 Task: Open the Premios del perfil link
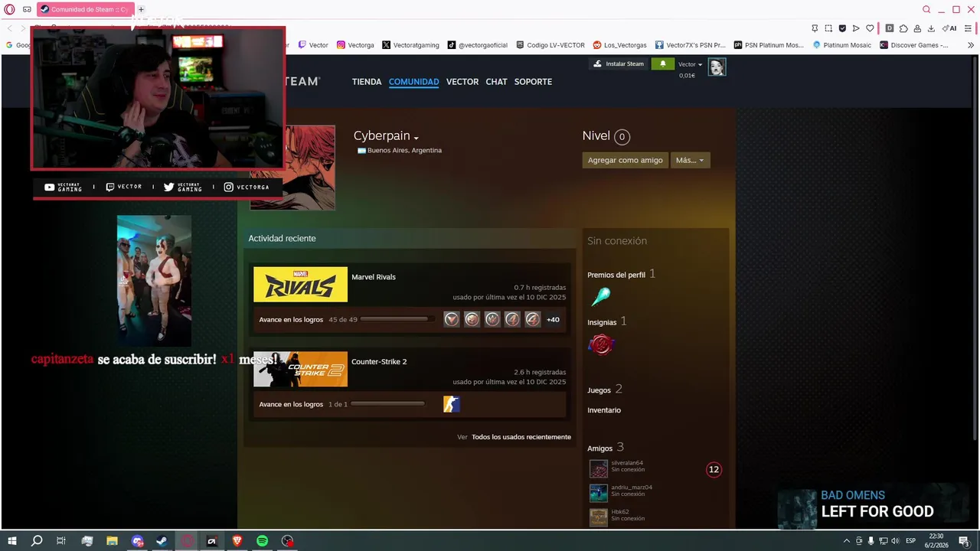tap(616, 275)
